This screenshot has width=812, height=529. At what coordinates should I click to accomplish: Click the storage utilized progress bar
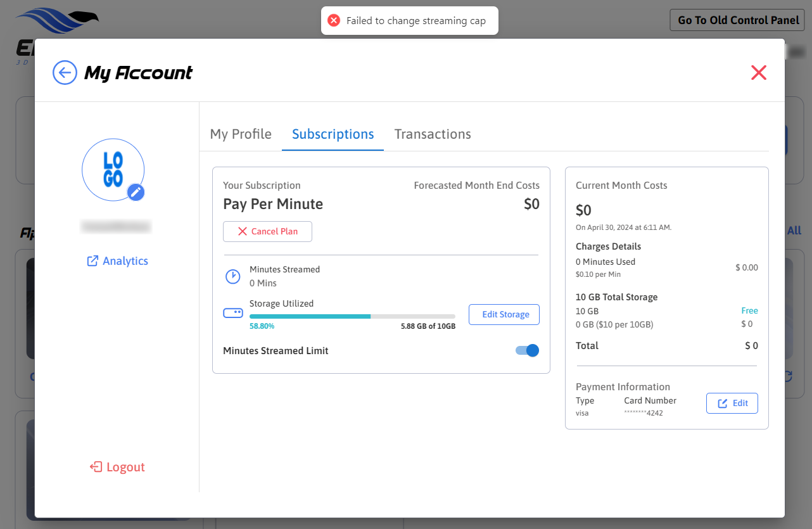352,316
